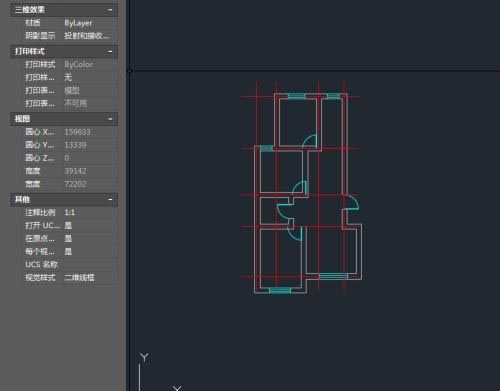Open the 阴影显示 value dropdown
Screen dimensions: 500x391
pos(90,36)
